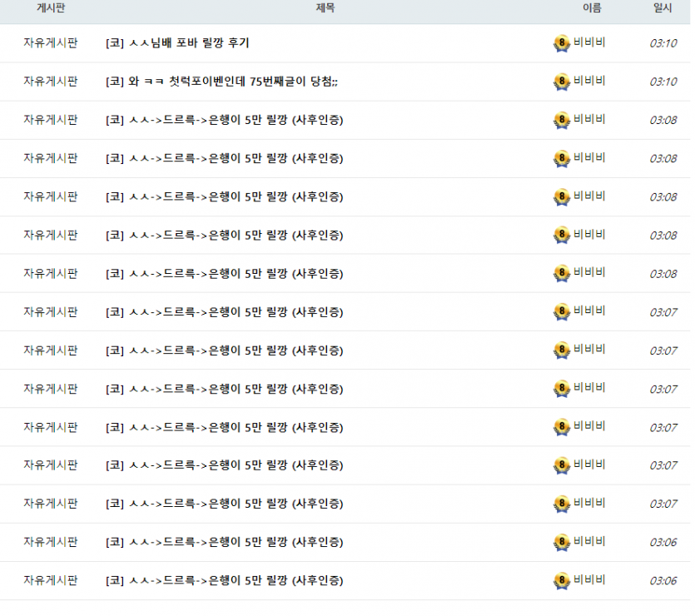Click the level 8 badge on the 75번째글 post row
The image size is (695, 616).
[x=562, y=82]
